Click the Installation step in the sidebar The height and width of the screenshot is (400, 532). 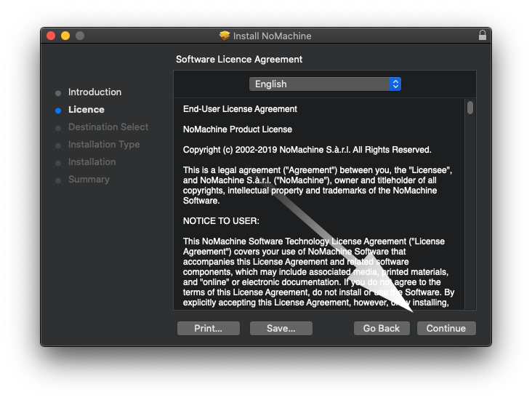[92, 162]
